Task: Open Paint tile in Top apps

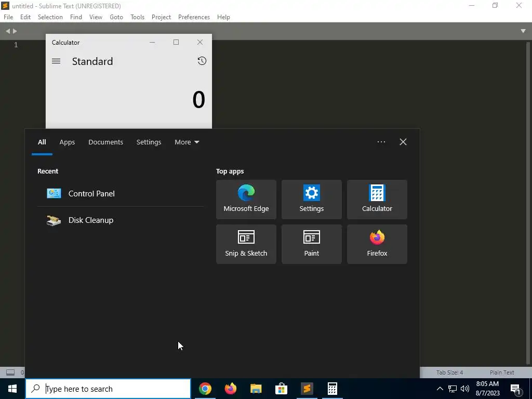Action: click(x=312, y=244)
